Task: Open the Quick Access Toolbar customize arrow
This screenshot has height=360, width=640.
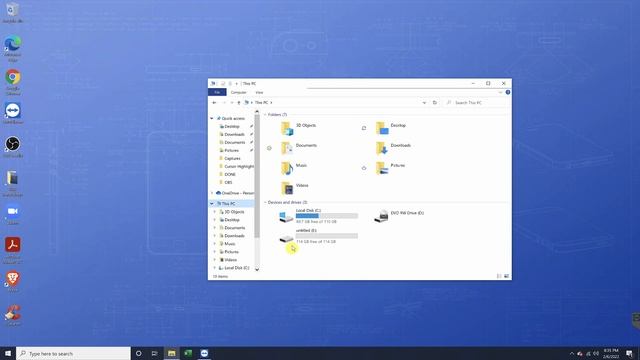Action: (236, 84)
